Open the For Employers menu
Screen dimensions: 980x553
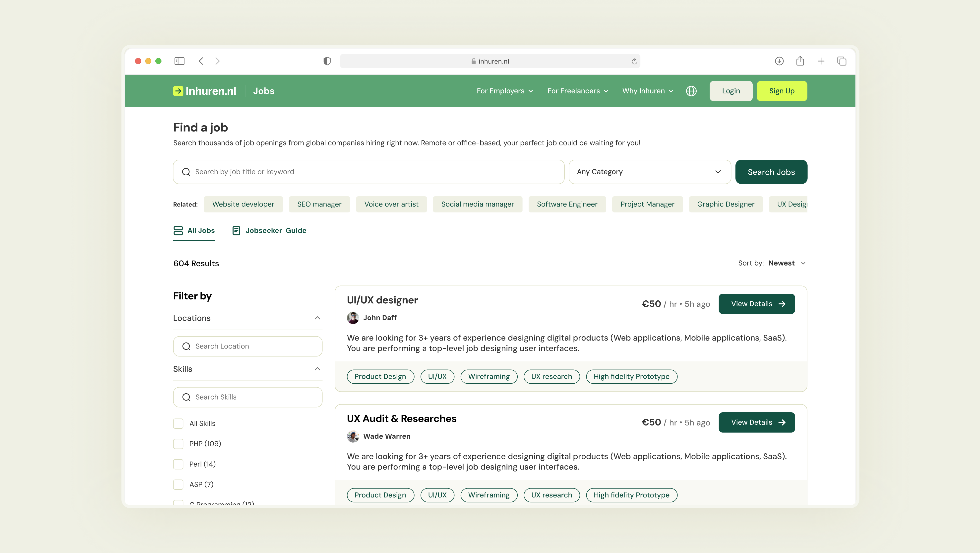click(x=504, y=91)
